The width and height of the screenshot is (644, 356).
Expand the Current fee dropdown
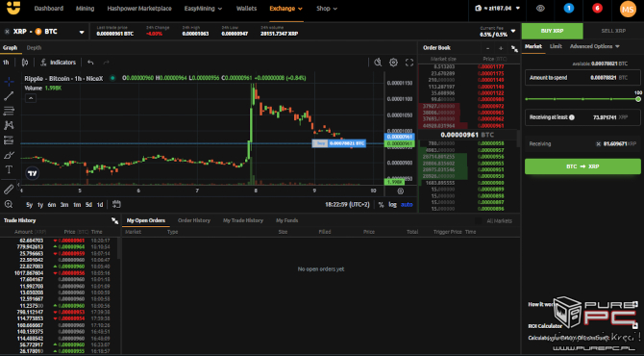tap(513, 31)
